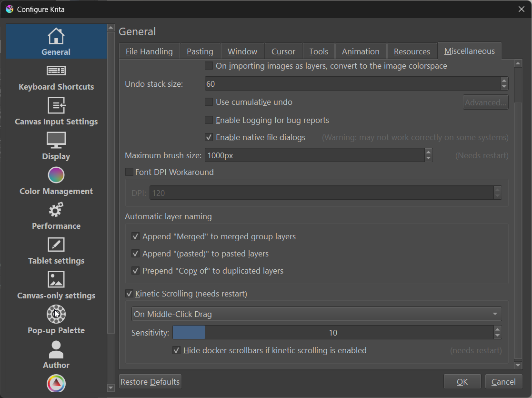Image resolution: width=532 pixels, height=398 pixels.
Task: Open the kinetic scrolling trigger dropdown
Action: coord(316,314)
